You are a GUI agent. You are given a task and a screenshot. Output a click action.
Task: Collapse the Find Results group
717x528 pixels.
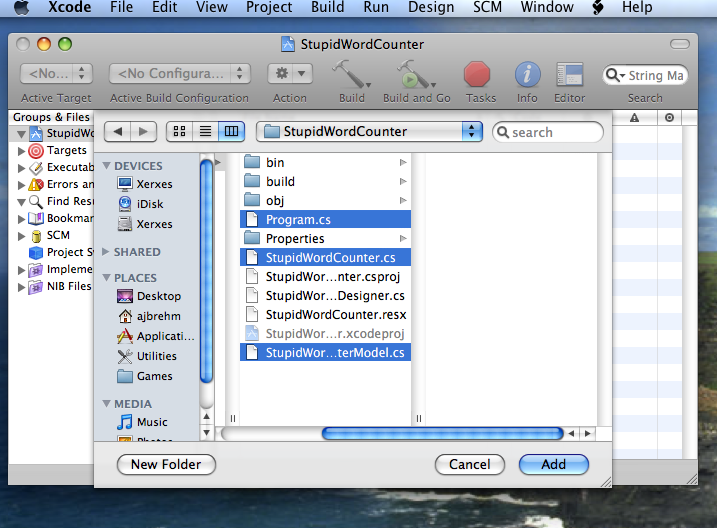21,202
